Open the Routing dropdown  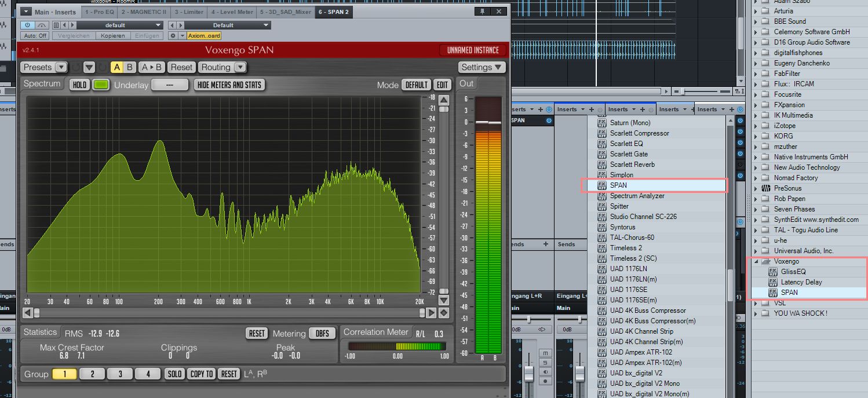(223, 67)
